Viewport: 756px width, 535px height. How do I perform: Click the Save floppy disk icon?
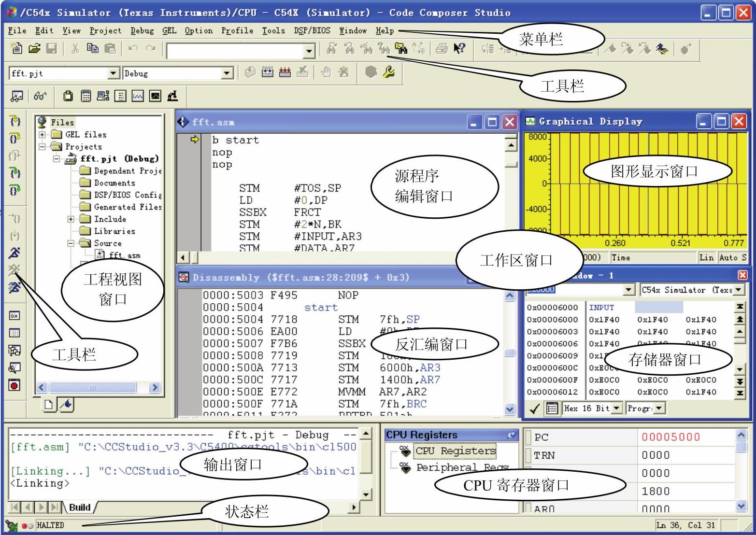51,48
